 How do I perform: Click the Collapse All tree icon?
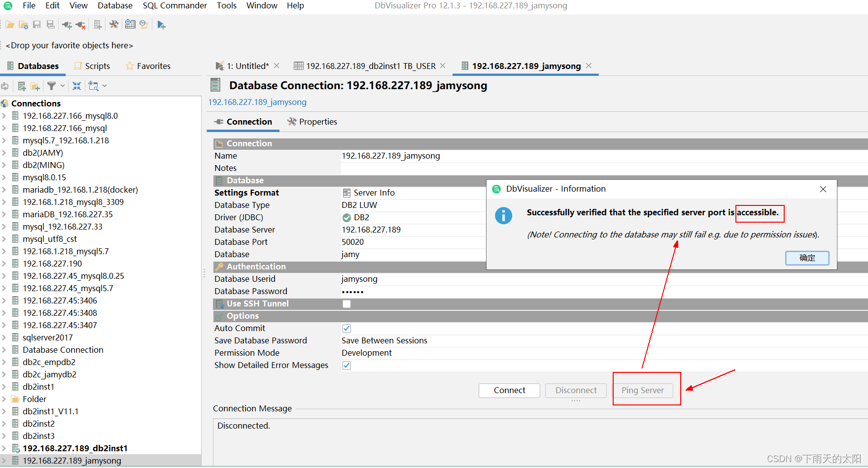coord(77,86)
